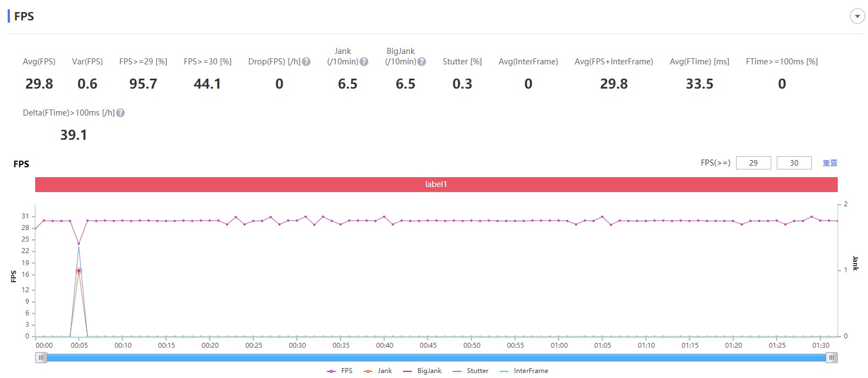
Task: Click help icon beside BigJank (/10min)
Action: click(x=422, y=62)
